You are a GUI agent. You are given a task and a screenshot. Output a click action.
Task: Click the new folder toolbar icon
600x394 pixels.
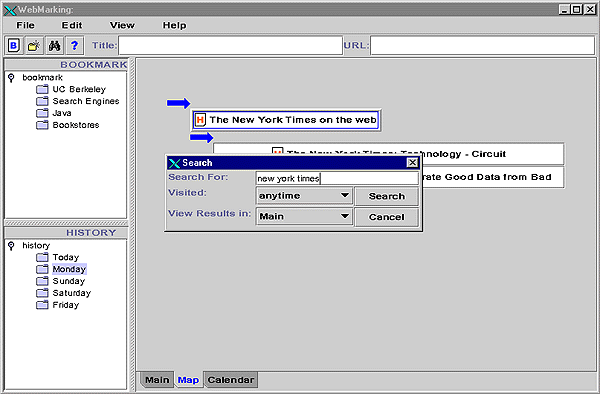click(34, 46)
